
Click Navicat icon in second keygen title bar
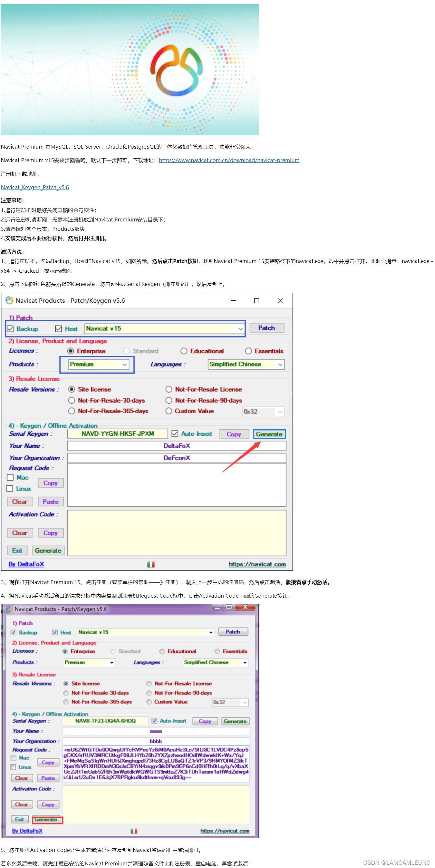pos(9,609)
